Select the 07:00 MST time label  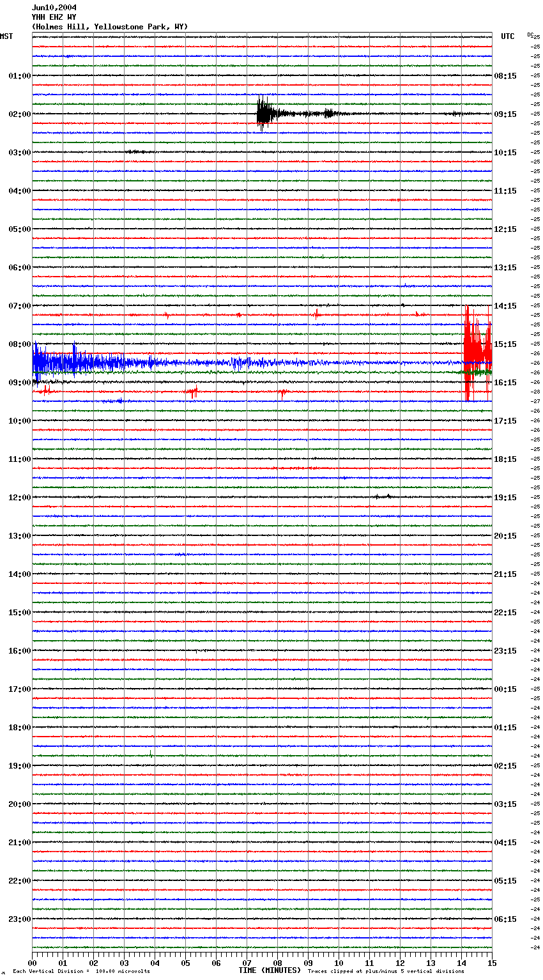(x=20, y=306)
